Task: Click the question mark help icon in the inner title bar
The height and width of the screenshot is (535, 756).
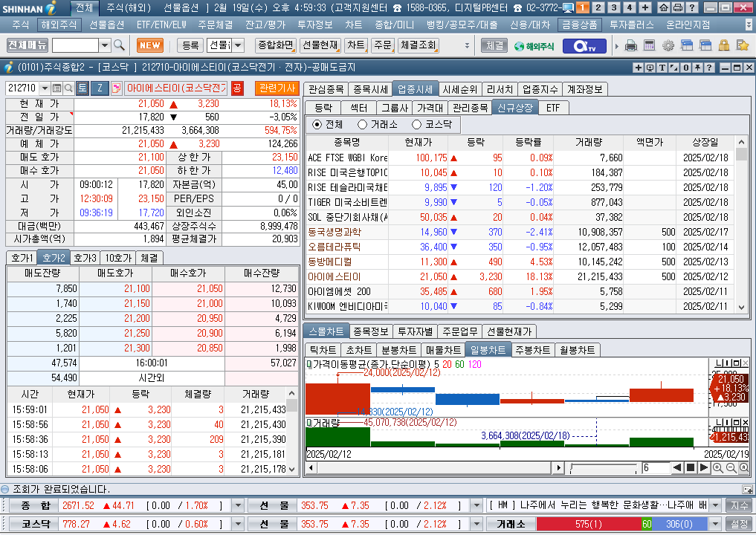Action: [x=709, y=68]
